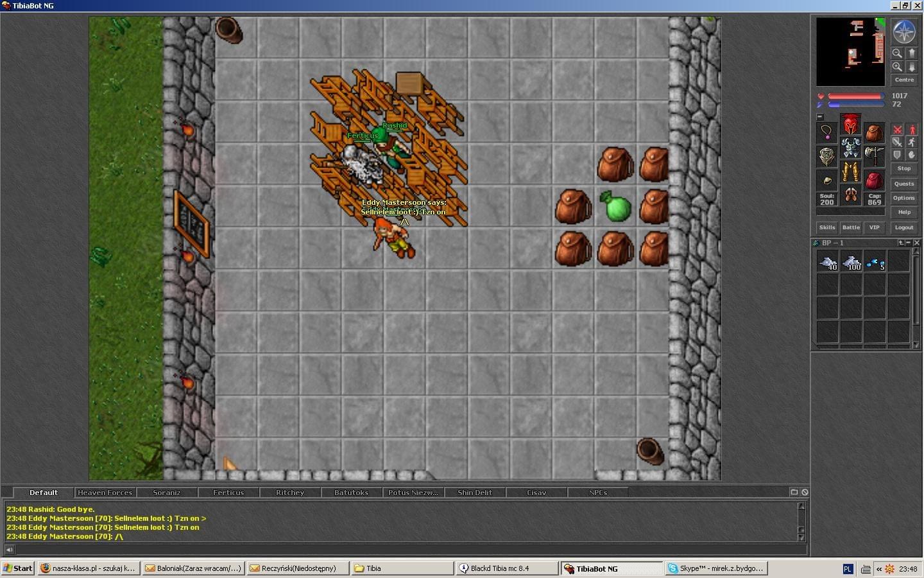Switch to Blackd Tibia mc 8.4 taskbar window
This screenshot has width=924, height=578.
507,568
